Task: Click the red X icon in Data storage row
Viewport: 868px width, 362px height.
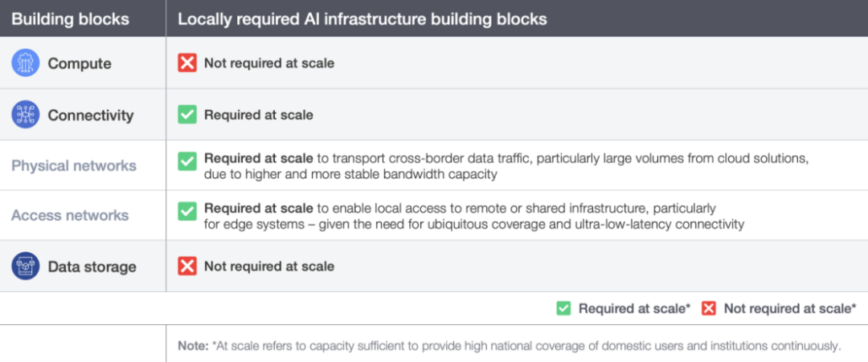Action: 187,266
